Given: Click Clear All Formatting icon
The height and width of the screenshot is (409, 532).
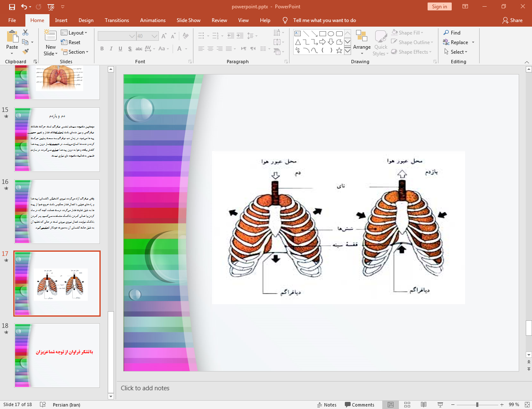Looking at the screenshot, I should tap(186, 36).
